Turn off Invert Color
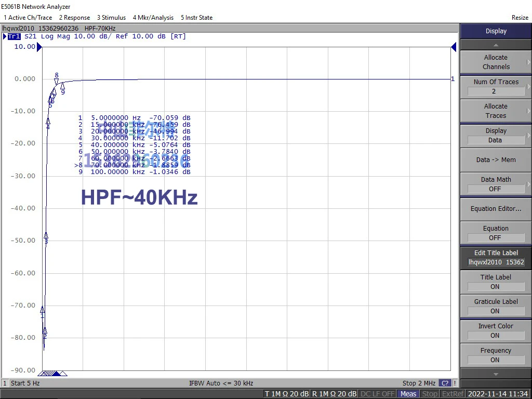The width and height of the screenshot is (532, 399). (x=495, y=330)
